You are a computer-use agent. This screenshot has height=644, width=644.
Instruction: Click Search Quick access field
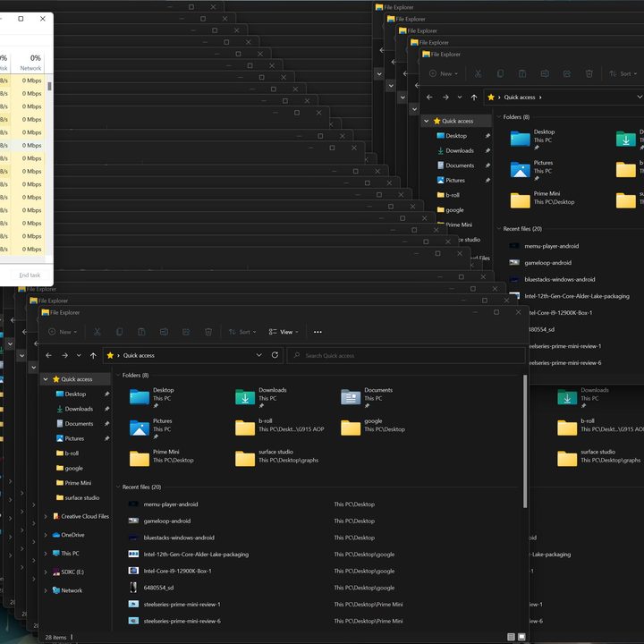[406, 355]
